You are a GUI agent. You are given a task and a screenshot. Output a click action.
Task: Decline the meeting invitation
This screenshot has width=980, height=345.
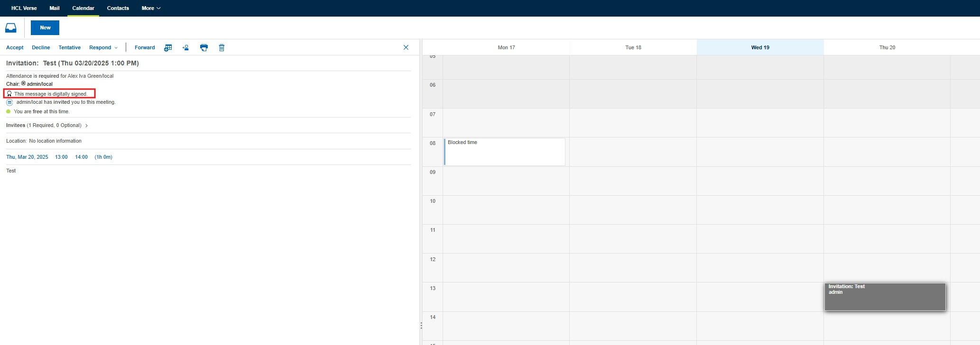pos(41,47)
